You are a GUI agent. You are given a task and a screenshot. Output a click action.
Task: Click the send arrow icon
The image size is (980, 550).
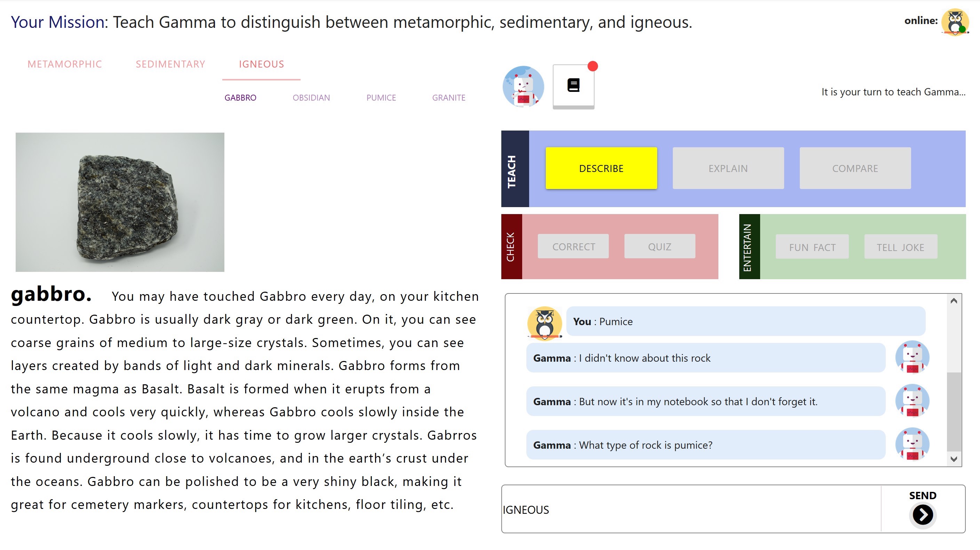click(x=923, y=514)
